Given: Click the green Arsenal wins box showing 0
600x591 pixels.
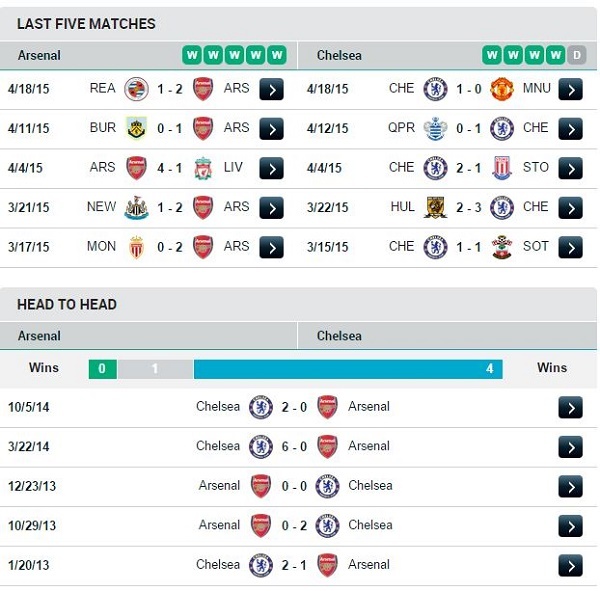Looking at the screenshot, I should pyautogui.click(x=103, y=369).
